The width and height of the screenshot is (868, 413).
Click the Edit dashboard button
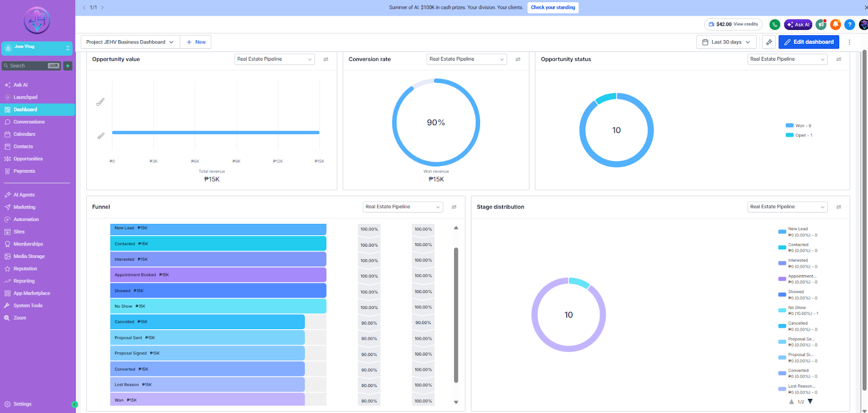(x=809, y=42)
